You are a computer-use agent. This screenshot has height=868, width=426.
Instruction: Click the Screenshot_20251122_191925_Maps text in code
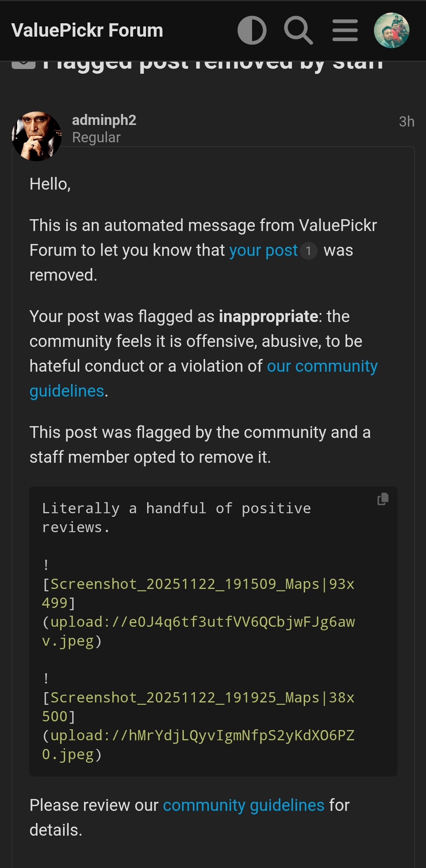(x=185, y=698)
